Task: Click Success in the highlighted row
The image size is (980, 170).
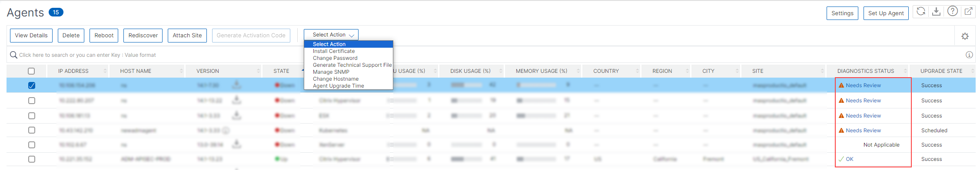Action: [x=932, y=85]
